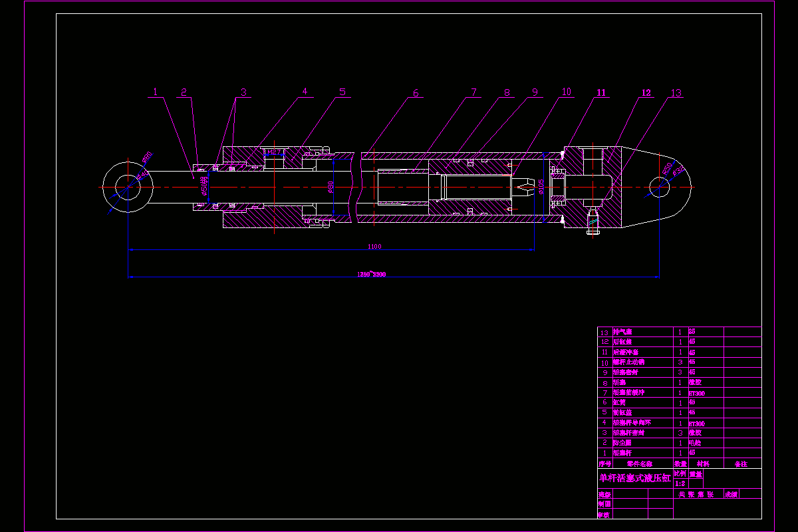Select the 1100 dimension value

coord(374,247)
